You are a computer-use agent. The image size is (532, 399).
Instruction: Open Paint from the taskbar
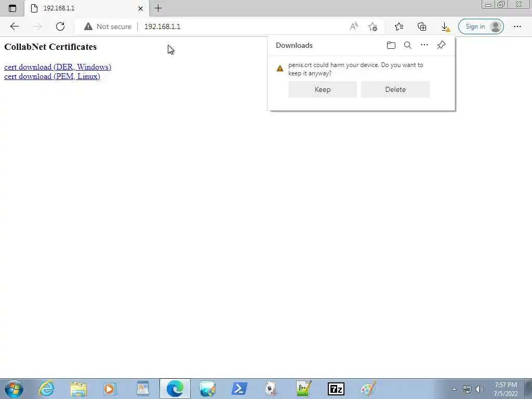(368, 389)
